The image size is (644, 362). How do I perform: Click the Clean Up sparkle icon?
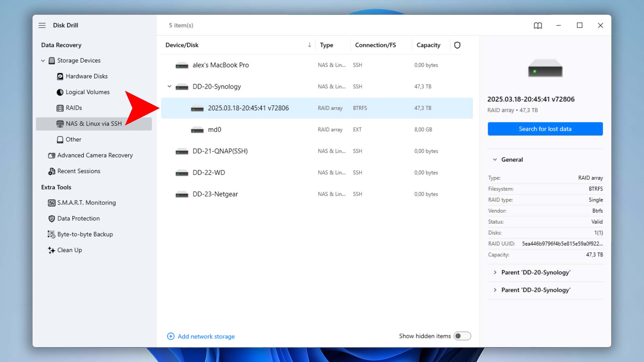[x=52, y=250]
